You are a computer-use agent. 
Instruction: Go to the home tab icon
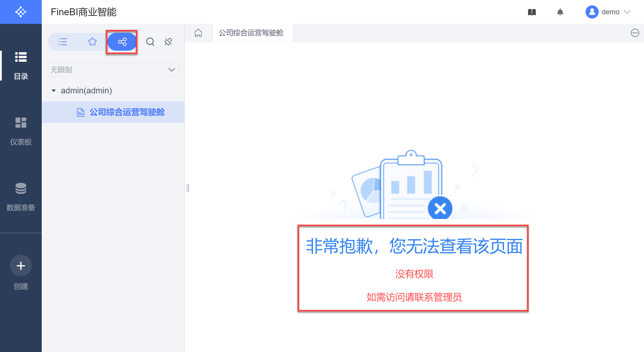[198, 33]
